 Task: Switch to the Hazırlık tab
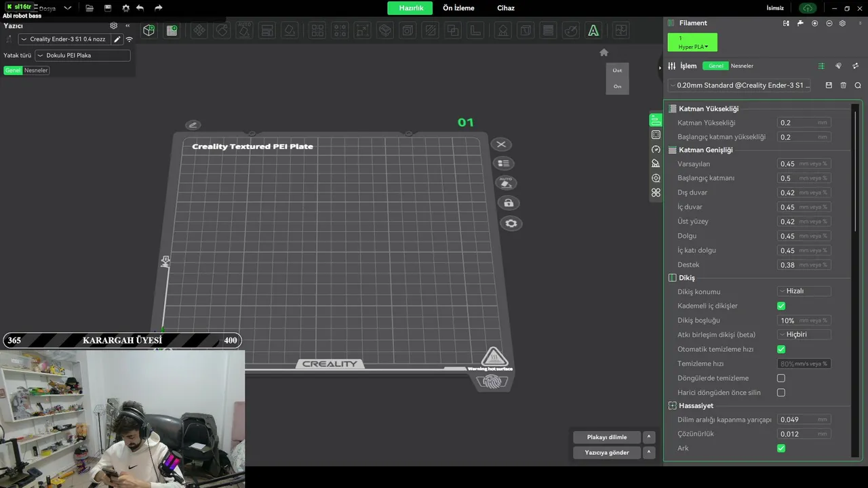(410, 8)
